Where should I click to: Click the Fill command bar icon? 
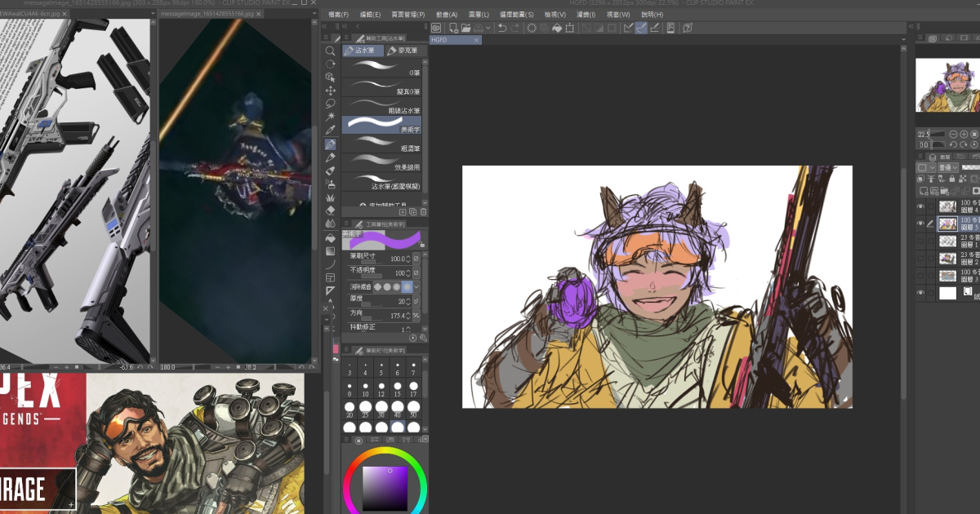[x=557, y=28]
